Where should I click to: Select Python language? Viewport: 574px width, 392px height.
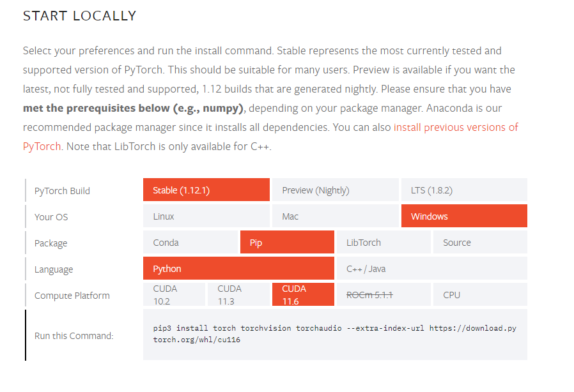238,268
